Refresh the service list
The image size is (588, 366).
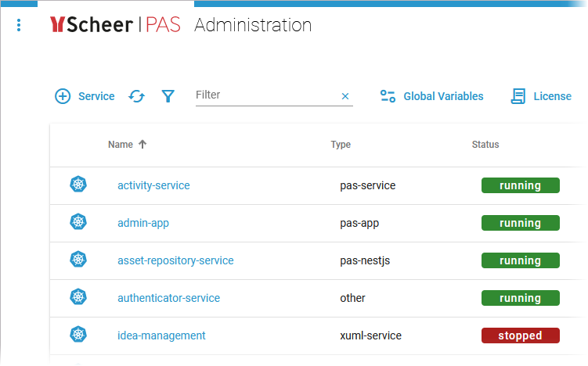coord(137,96)
